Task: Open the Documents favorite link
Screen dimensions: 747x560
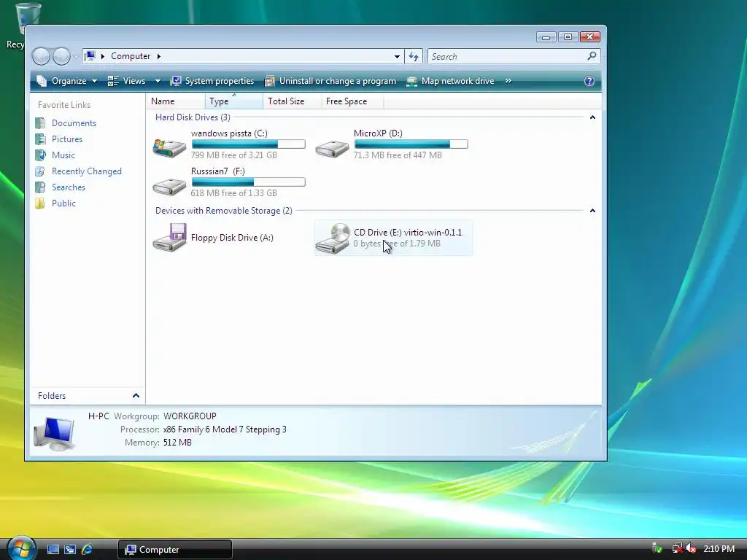Action: pyautogui.click(x=74, y=122)
